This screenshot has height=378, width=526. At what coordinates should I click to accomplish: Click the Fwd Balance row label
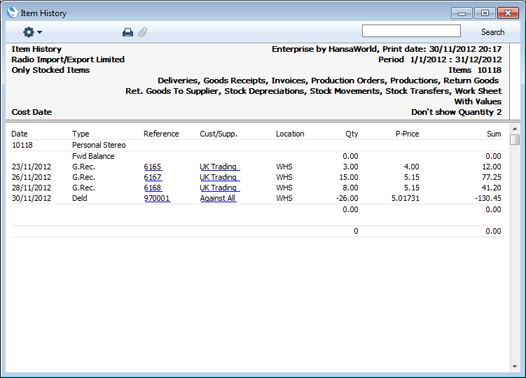coord(93,156)
